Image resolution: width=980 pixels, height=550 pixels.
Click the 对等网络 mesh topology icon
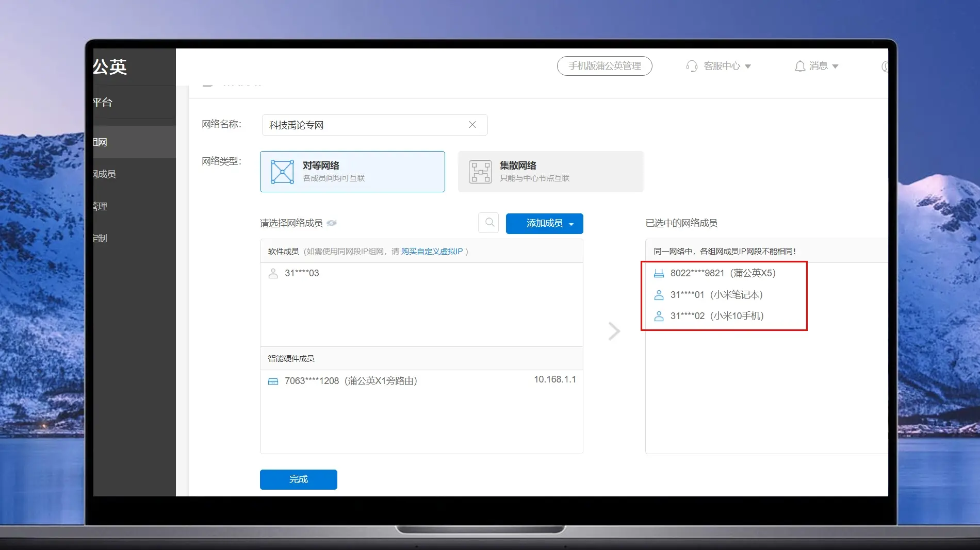tap(282, 172)
